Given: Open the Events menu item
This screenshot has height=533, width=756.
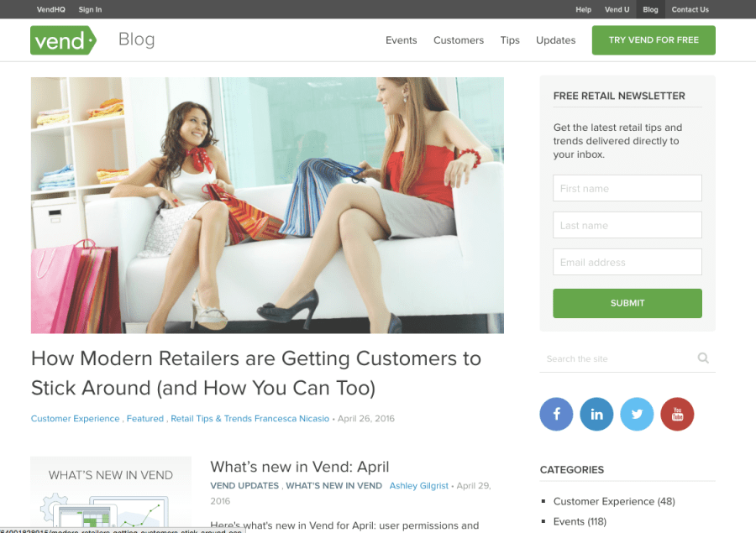Looking at the screenshot, I should (x=402, y=40).
